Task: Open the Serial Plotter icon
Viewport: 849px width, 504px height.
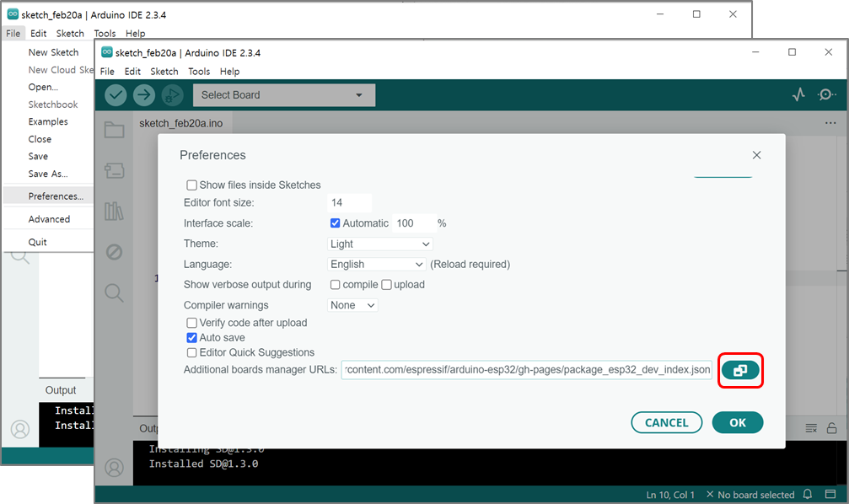Action: [798, 94]
